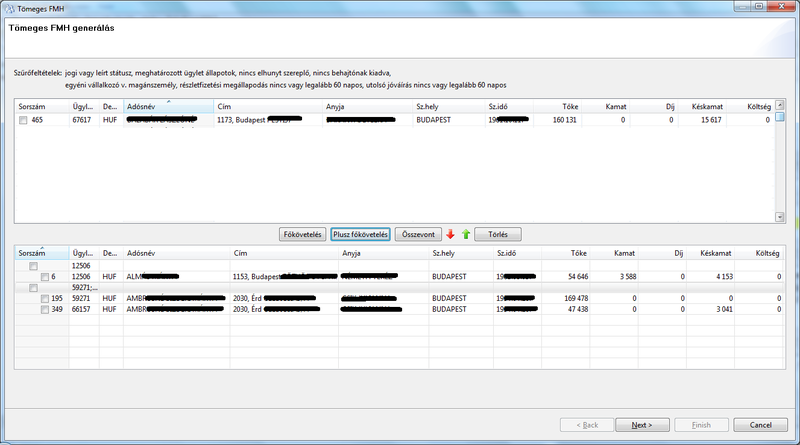Sort upper table by Adósnév column header
800x445 pixels.
168,106
